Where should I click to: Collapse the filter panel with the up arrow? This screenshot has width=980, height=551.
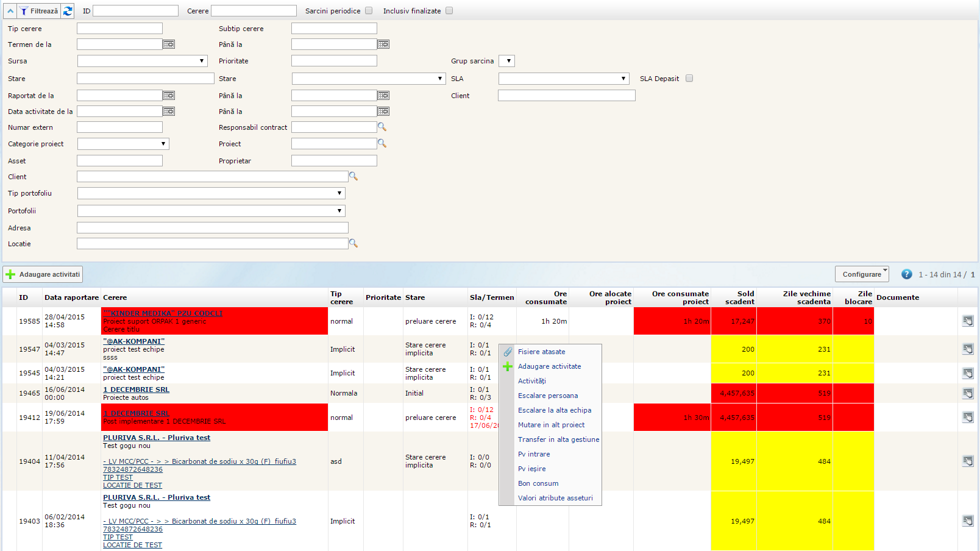coord(10,11)
